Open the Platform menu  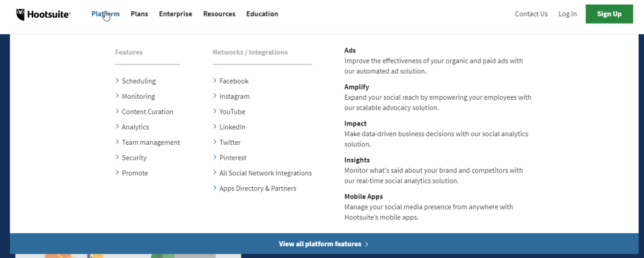105,14
